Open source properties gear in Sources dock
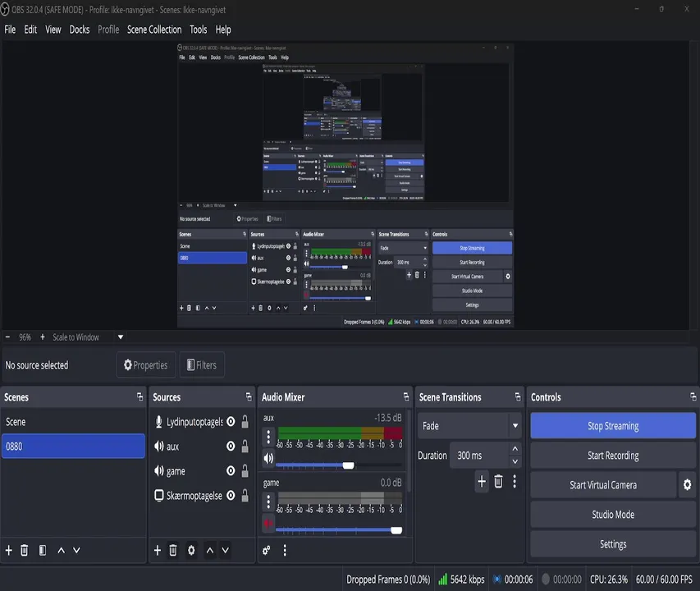The height and width of the screenshot is (591, 700). [x=191, y=551]
